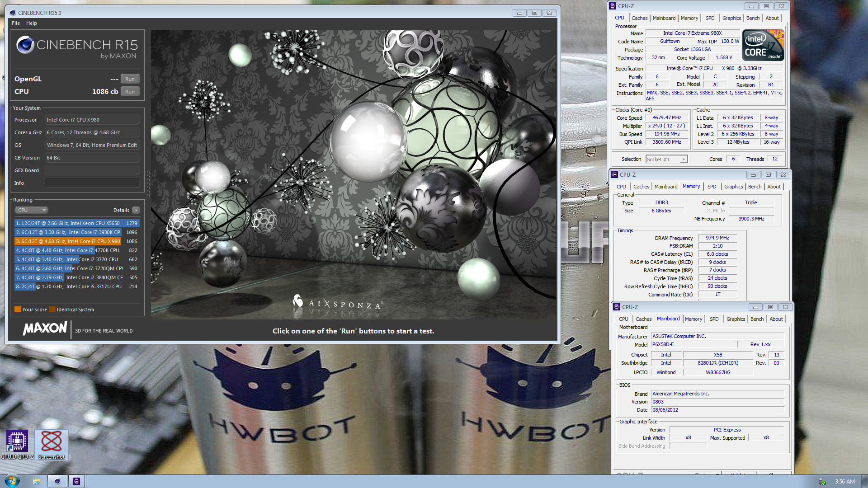The width and height of the screenshot is (868, 488).
Task: Select ranking row Core i7-3840QM
Action: point(77,277)
